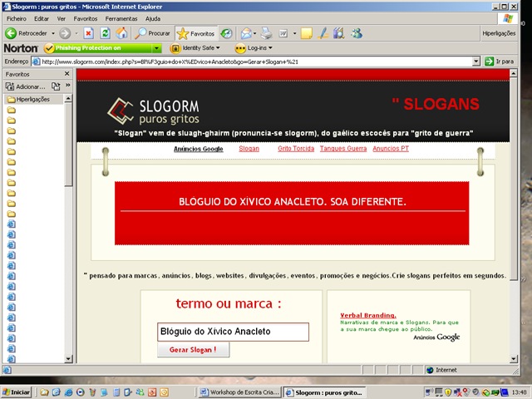This screenshot has width=532, height=399.
Task: Follow the Grito Torcida link
Action: coord(296,149)
